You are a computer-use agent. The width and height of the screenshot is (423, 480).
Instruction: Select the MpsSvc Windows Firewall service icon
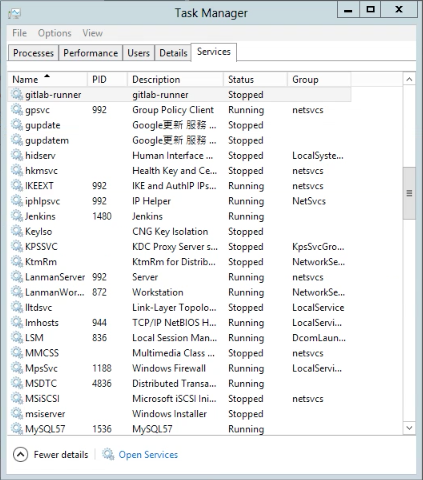17,368
